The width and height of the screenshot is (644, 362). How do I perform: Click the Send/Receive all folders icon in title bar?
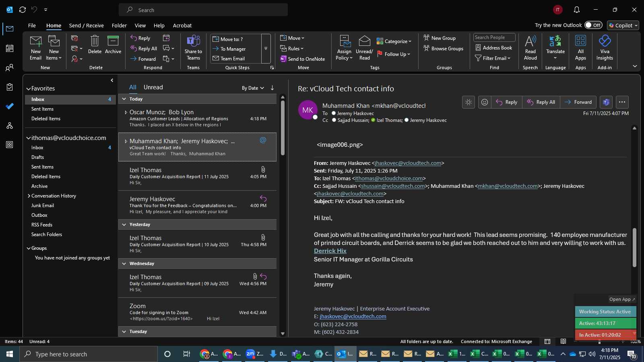click(23, 10)
